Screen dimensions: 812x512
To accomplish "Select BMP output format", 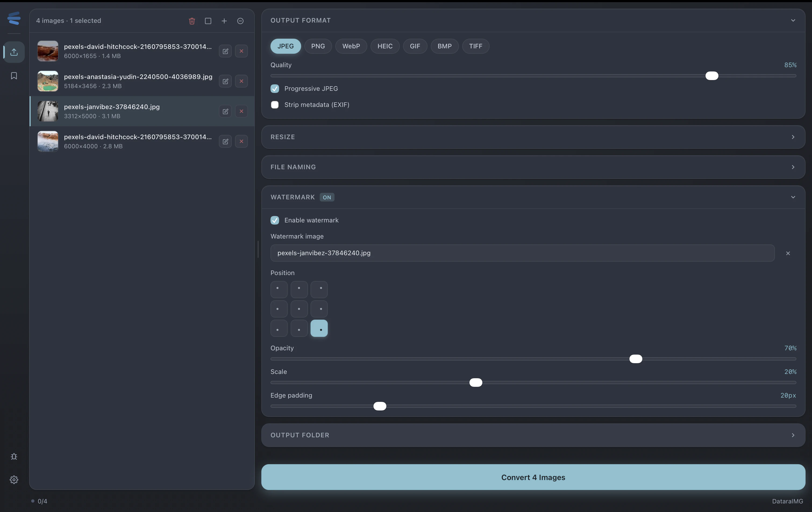I will (x=445, y=46).
